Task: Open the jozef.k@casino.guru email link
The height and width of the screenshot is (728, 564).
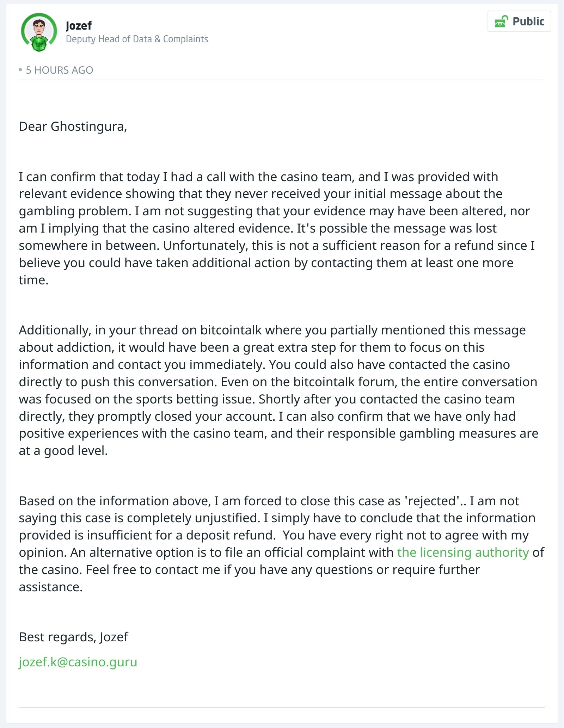Action: point(78,662)
